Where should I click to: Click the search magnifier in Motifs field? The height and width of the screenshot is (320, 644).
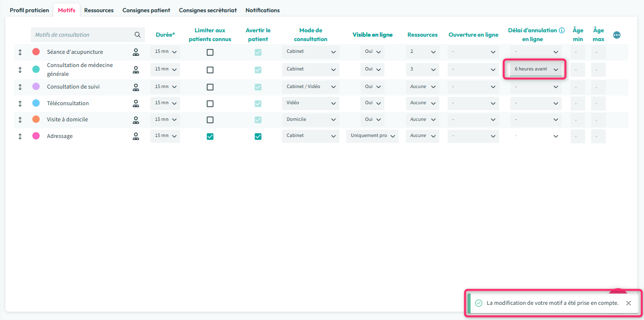click(x=137, y=35)
